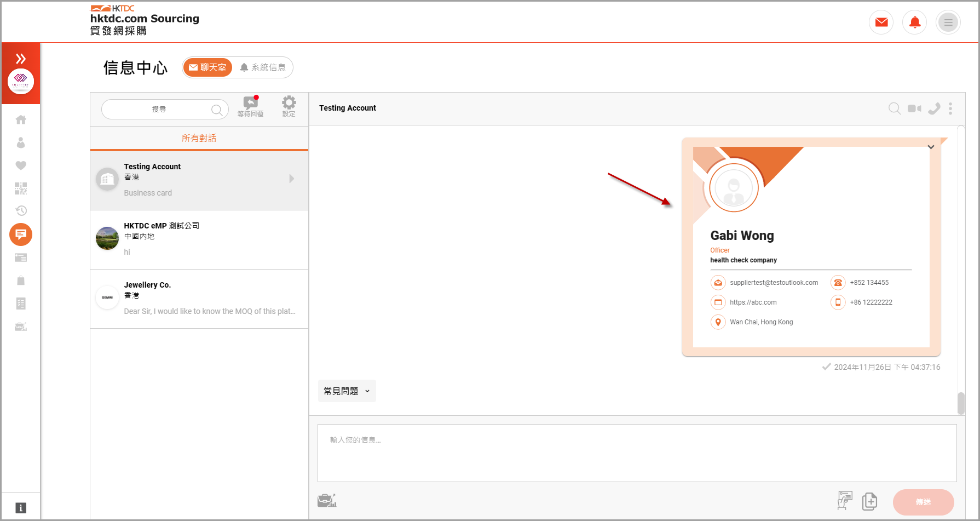The image size is (980, 521).
Task: Go to Home in left sidebar
Action: pyautogui.click(x=21, y=119)
